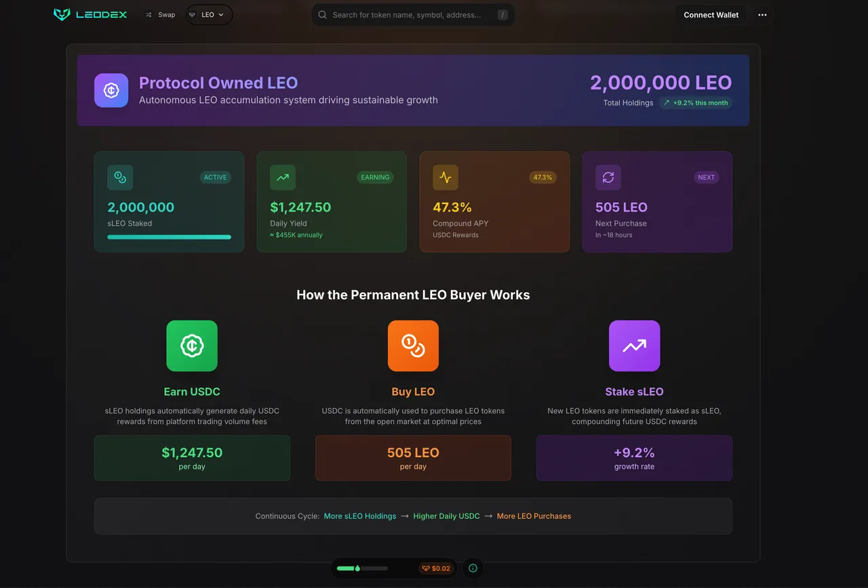This screenshot has height=588, width=868.
Task: Open the three-dot more options menu
Action: point(762,15)
